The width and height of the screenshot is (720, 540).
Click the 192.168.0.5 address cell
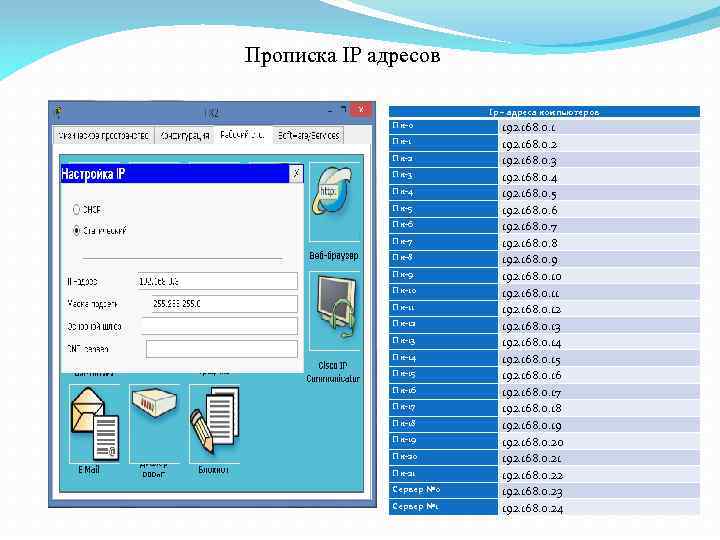[599, 193]
